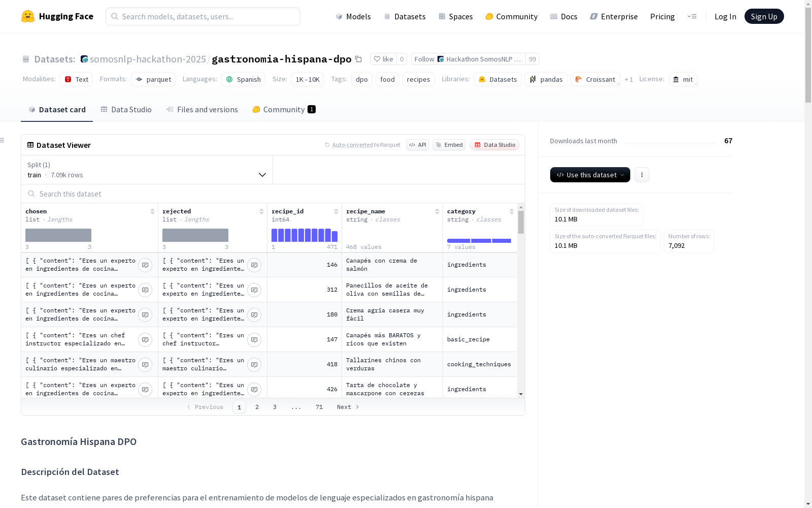812x508 pixels.
Task: Open Spaces in the top navigation
Action: click(x=456, y=16)
